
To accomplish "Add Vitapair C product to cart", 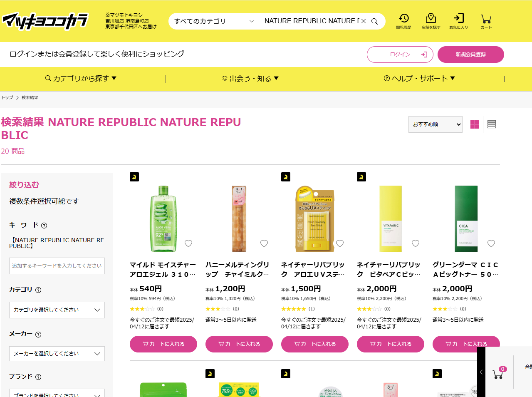I will click(391, 344).
